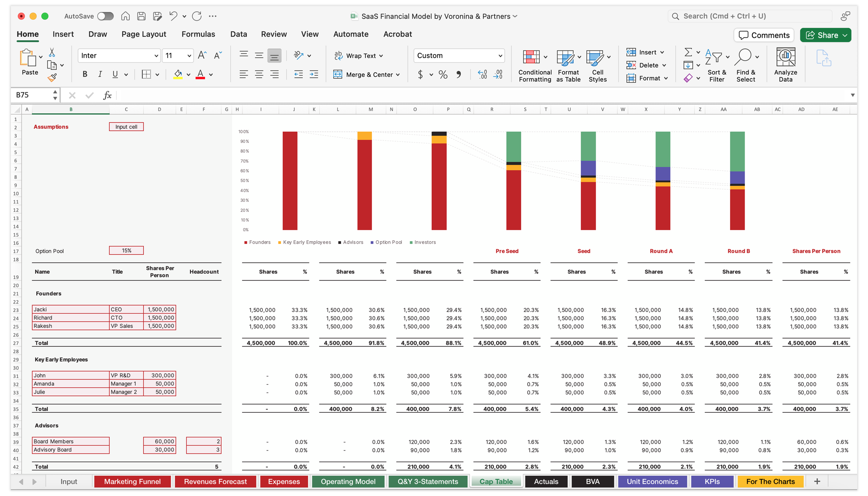Open Sort & Filter
Image resolution: width=868 pixels, height=496 pixels.
pos(716,66)
